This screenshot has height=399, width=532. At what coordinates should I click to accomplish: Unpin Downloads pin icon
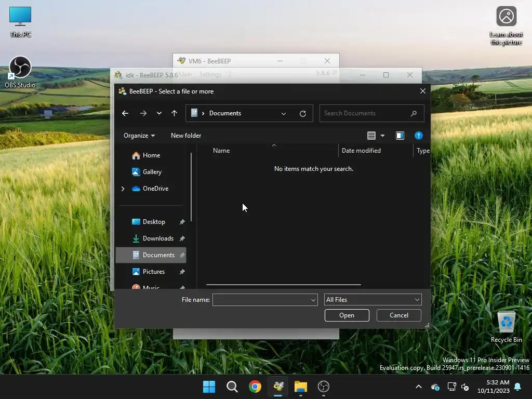182,238
